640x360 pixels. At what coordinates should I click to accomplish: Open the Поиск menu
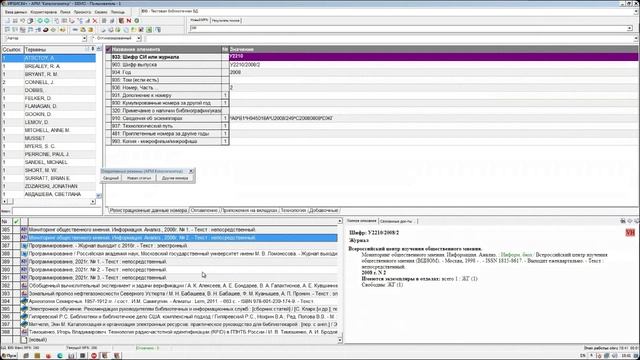pos(65,12)
